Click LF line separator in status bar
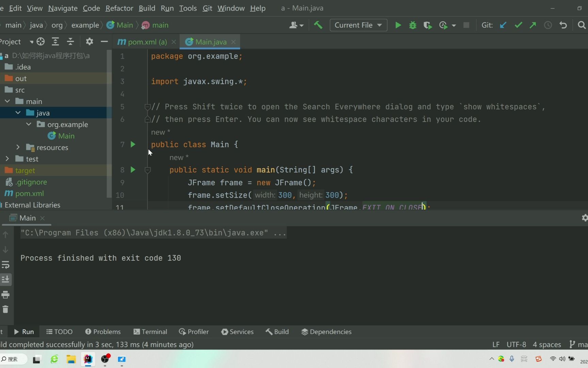Screen dimensions: 588x368 (496, 344)
